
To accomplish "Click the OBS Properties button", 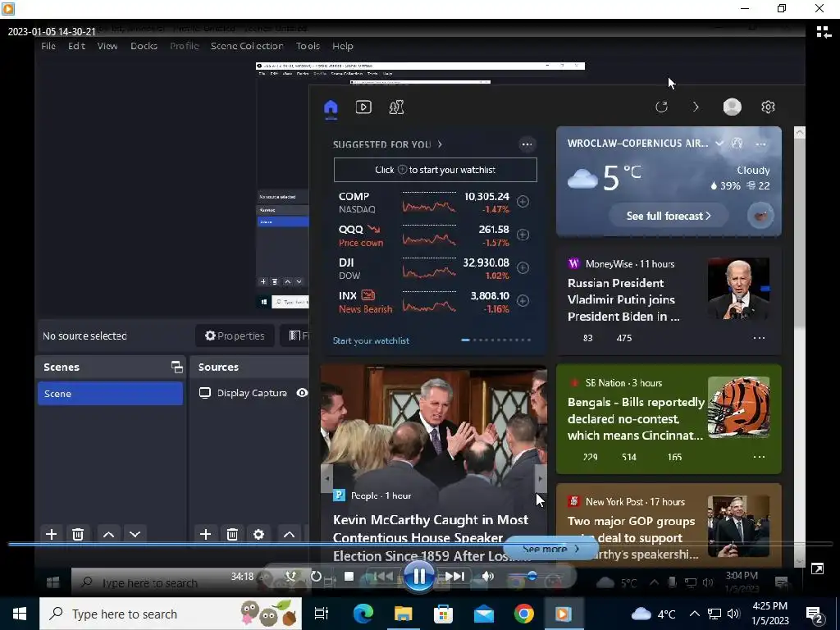I will click(235, 336).
